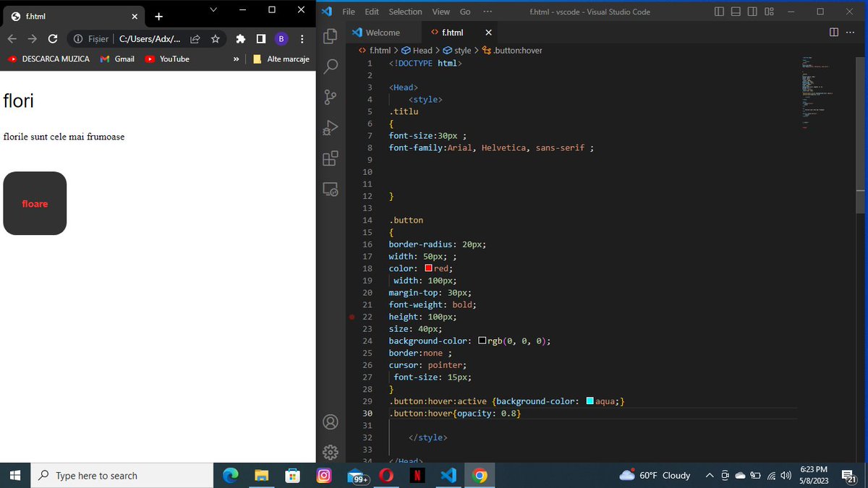Viewport: 868px width, 488px height.
Task: Share this page from address bar
Action: [195, 39]
